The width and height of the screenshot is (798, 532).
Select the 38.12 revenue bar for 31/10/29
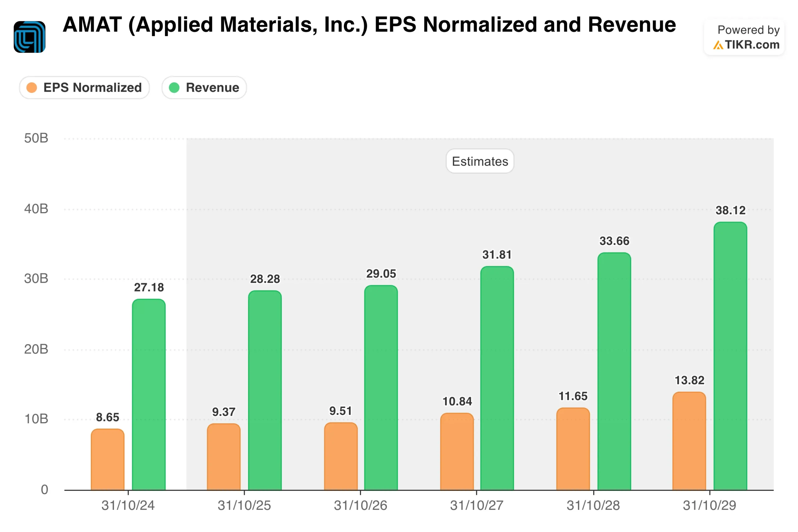click(x=730, y=356)
